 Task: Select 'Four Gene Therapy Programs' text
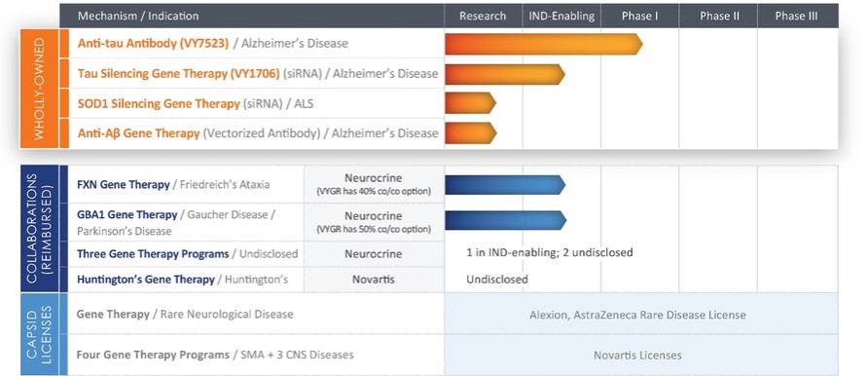[x=153, y=355]
